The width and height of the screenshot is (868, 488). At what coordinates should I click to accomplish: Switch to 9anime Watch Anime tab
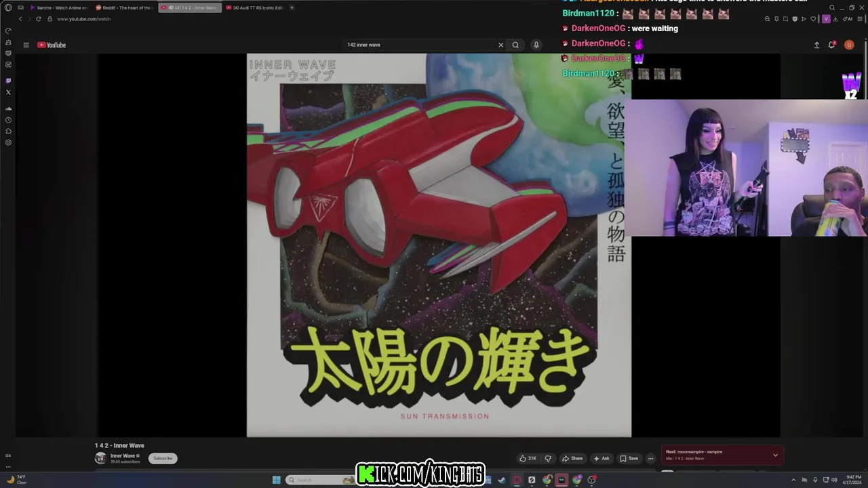pos(59,7)
